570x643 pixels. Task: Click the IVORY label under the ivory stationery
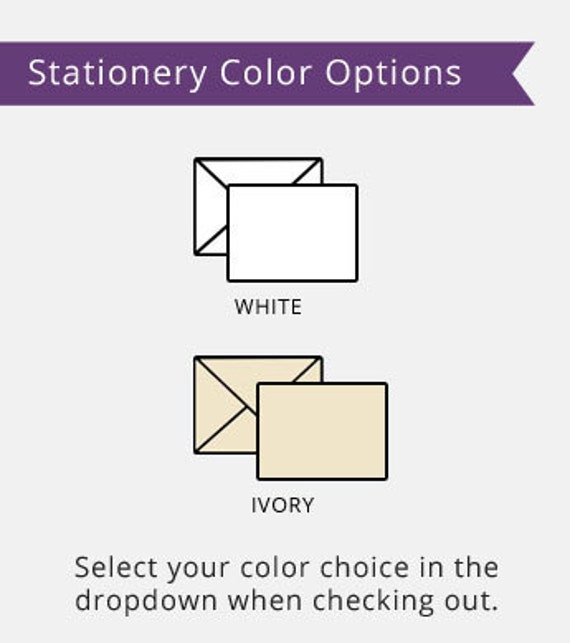pos(283,505)
